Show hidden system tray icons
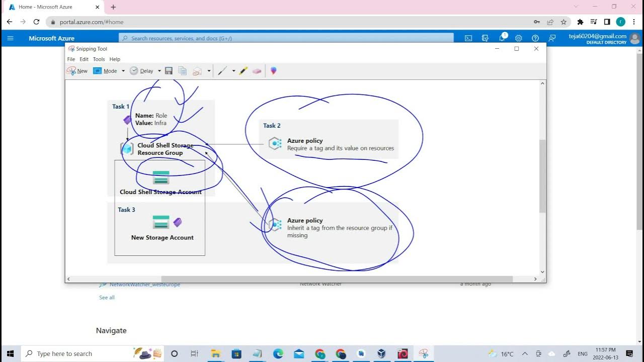Viewport: 644px width, 362px height. [x=525, y=353]
